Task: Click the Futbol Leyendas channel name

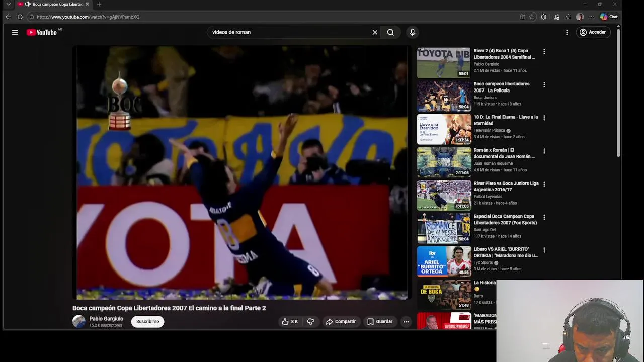Action: (x=488, y=197)
